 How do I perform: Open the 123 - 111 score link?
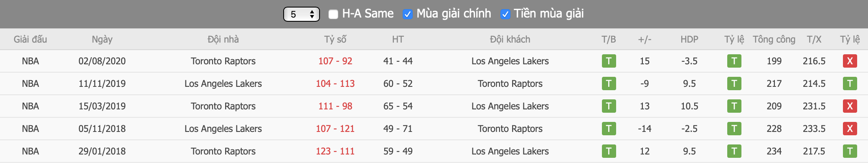(335, 151)
